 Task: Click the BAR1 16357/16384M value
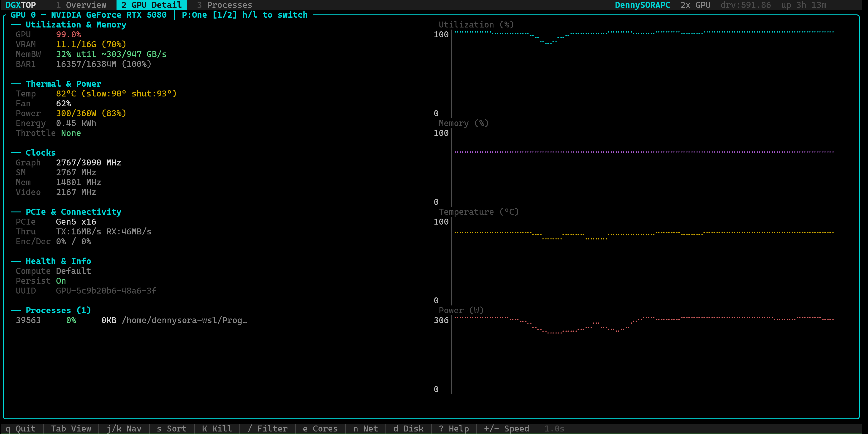point(103,64)
